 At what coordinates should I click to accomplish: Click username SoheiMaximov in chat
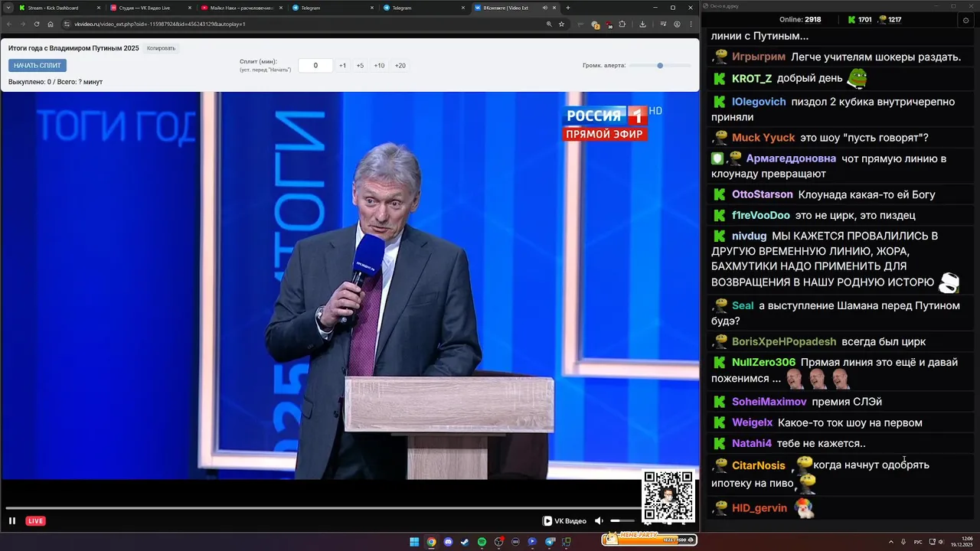769,402
